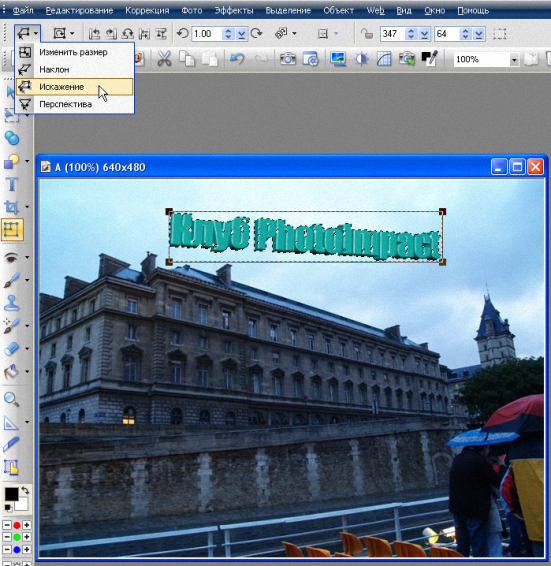This screenshot has width=551, height=566.
Task: Open the Web menu
Action: pos(375,10)
